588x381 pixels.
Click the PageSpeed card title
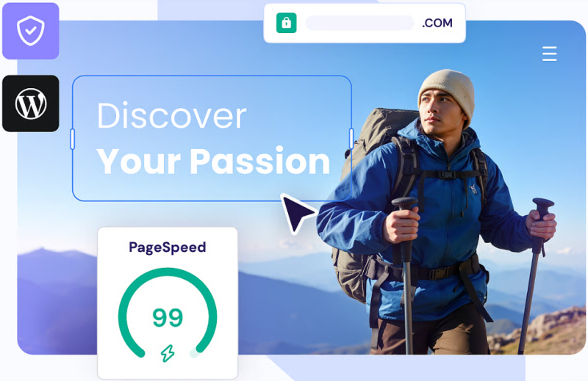(168, 247)
